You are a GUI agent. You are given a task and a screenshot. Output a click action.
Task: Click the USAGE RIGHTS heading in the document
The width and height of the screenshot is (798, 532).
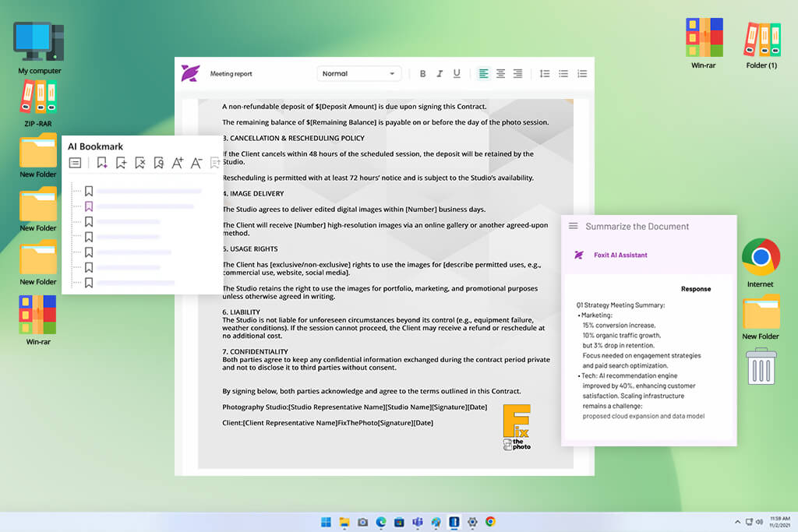(250, 249)
